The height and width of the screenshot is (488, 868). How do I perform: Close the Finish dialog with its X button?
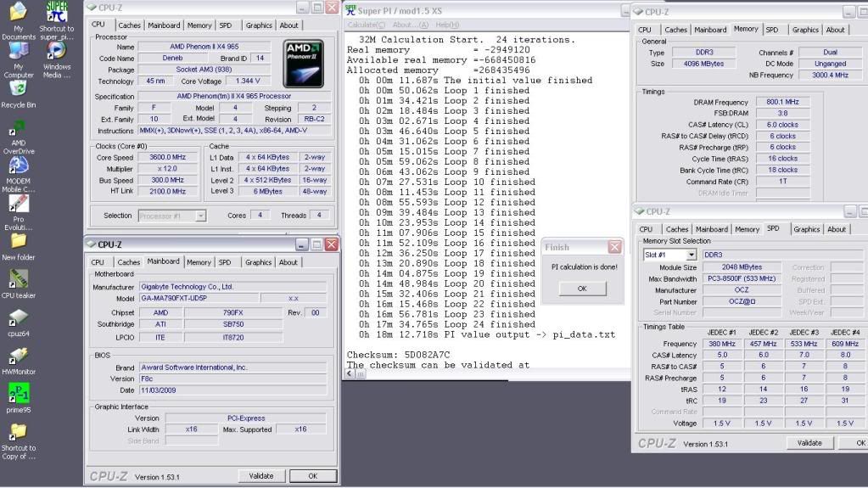pyautogui.click(x=615, y=248)
